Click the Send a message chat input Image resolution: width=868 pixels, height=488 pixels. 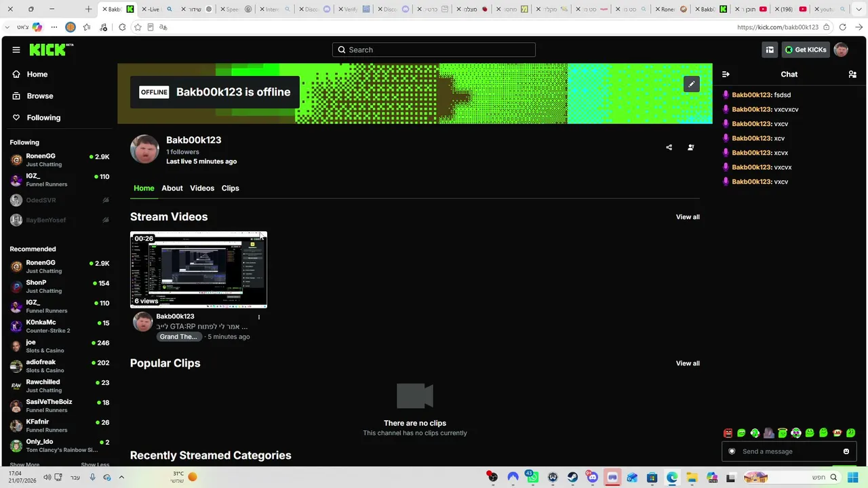coord(789,451)
